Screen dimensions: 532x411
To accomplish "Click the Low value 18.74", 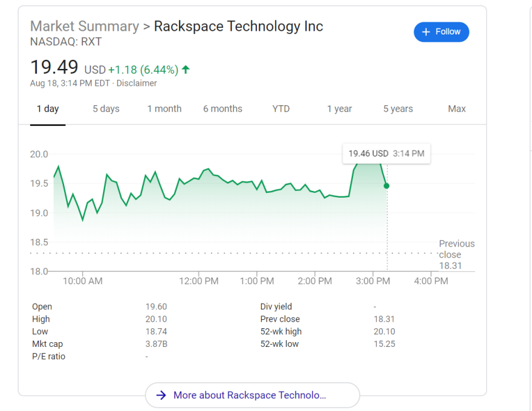I will click(x=156, y=331).
